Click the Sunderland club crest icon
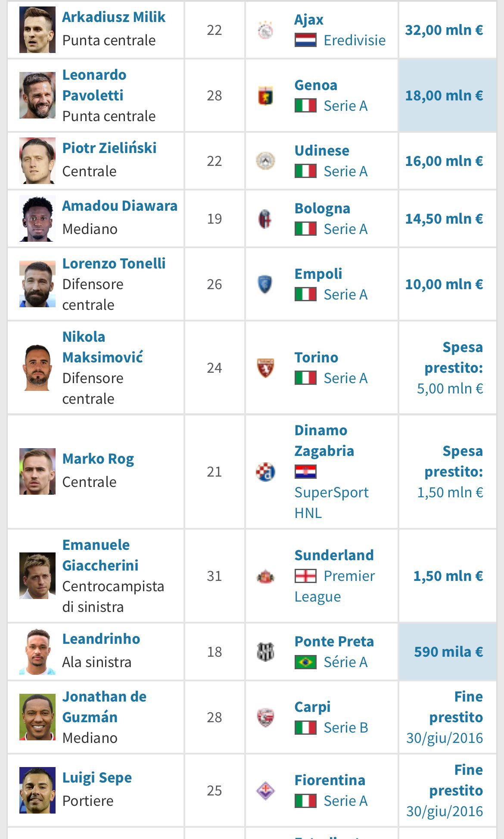The image size is (504, 839). click(265, 576)
